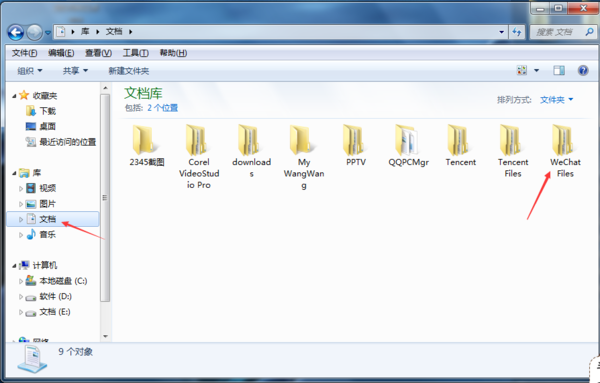600x383 pixels.
Task: Click the sidebar scroll down arrow
Action: [105, 336]
